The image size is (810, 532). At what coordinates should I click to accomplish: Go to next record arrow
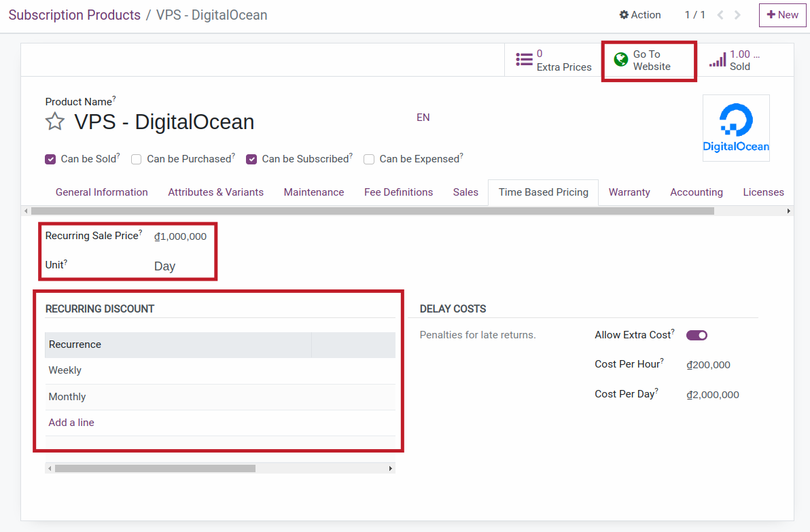[x=738, y=15]
